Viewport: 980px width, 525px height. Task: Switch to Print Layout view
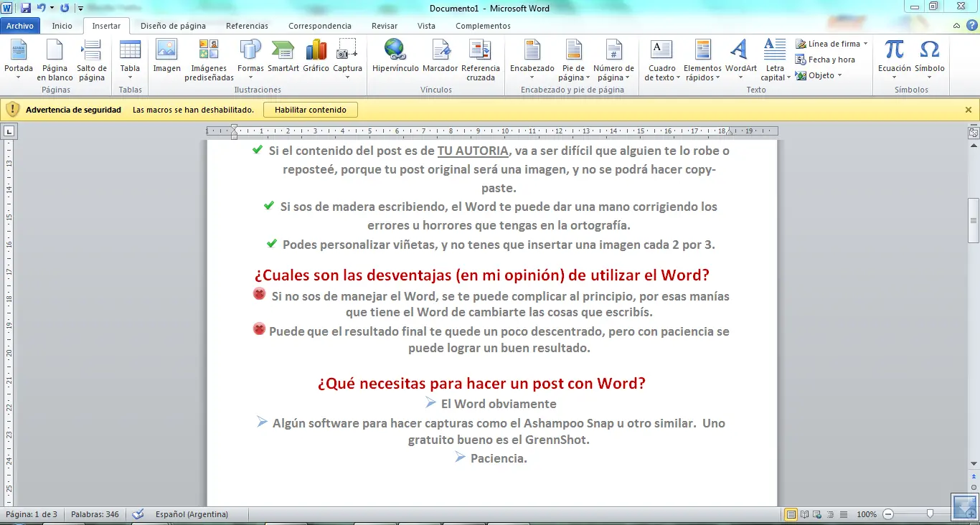[791, 514]
